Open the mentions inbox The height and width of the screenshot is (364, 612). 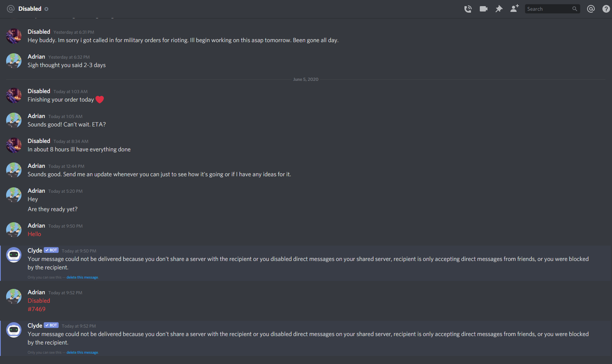click(x=591, y=9)
